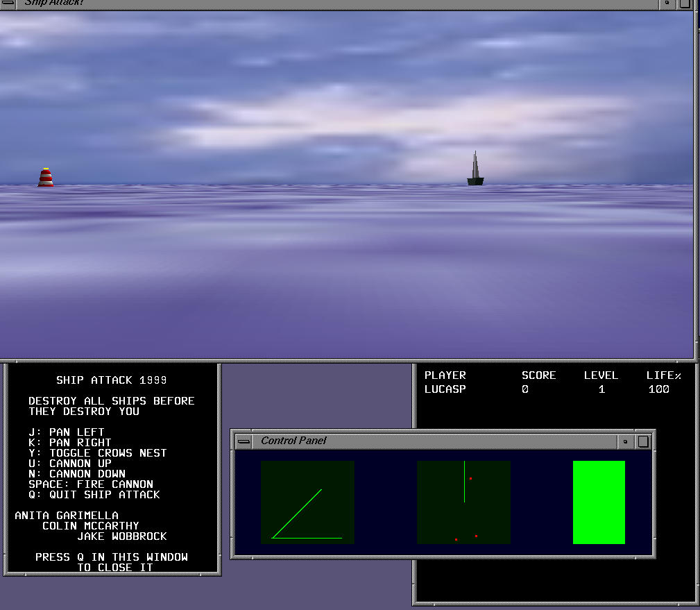Open the Ship Attack window menu button
The width and height of the screenshot is (700, 610).
click(x=8, y=3)
